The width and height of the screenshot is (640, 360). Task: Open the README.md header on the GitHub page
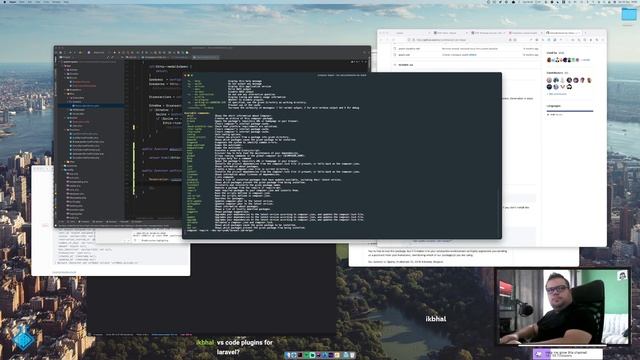(406, 64)
